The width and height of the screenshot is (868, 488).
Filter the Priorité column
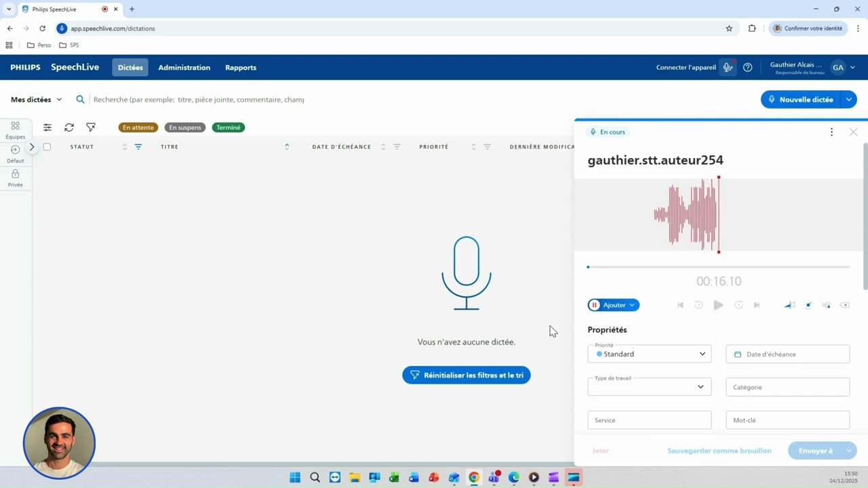[x=487, y=146]
